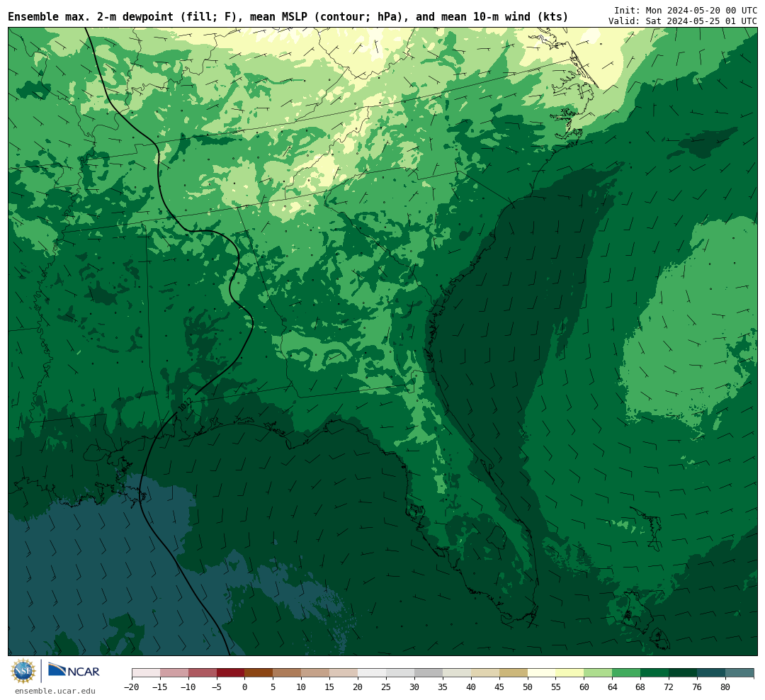The image size is (765, 700).
Task: Click the NSF logo emblem
Action: (x=23, y=671)
